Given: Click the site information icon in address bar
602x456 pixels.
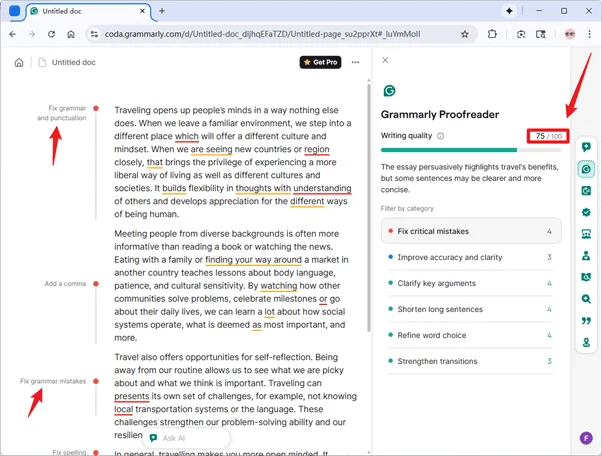Looking at the screenshot, I should tap(94, 34).
